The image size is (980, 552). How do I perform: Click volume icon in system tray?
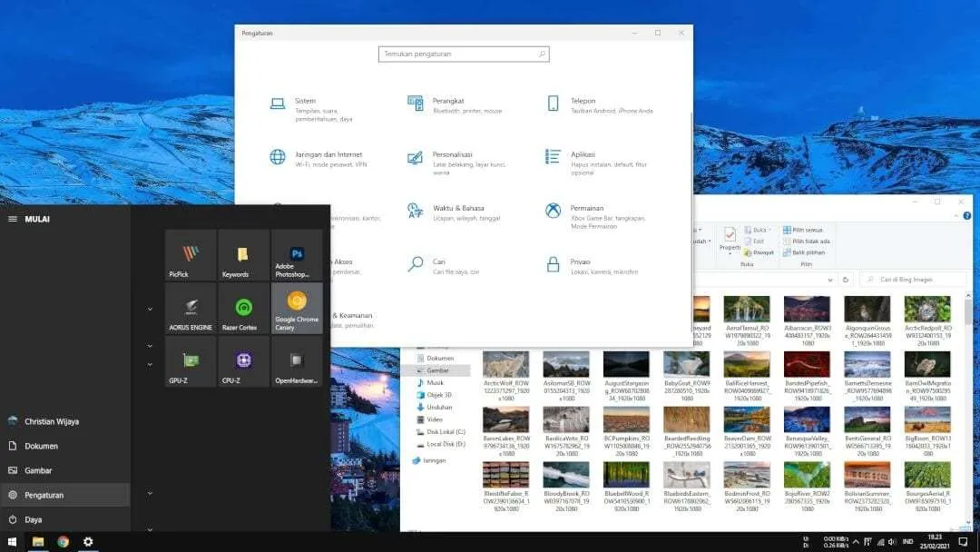(x=892, y=542)
